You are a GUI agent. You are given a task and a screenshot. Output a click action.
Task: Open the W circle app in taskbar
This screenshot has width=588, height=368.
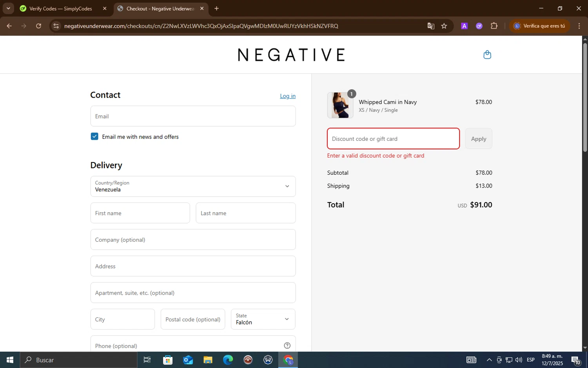pyautogui.click(x=268, y=360)
